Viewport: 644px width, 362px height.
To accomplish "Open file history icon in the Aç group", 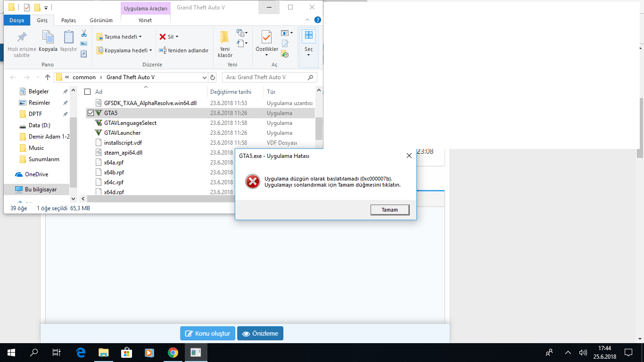I will tap(285, 54).
